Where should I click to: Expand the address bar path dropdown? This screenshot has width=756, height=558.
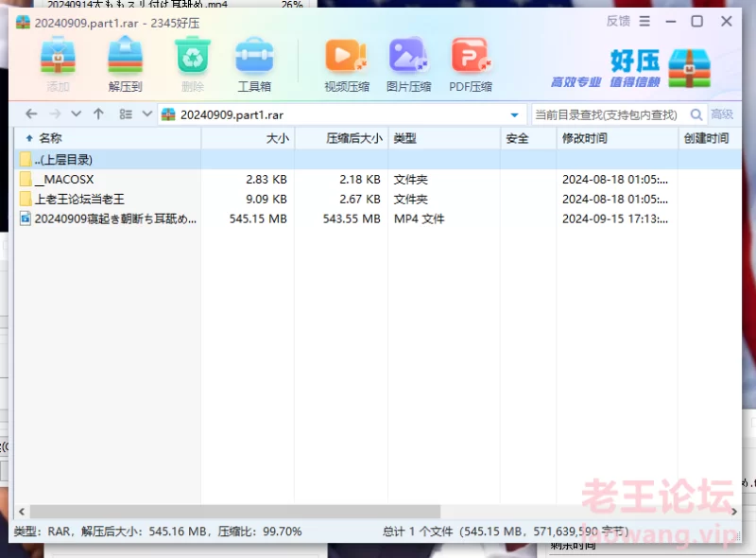[514, 114]
